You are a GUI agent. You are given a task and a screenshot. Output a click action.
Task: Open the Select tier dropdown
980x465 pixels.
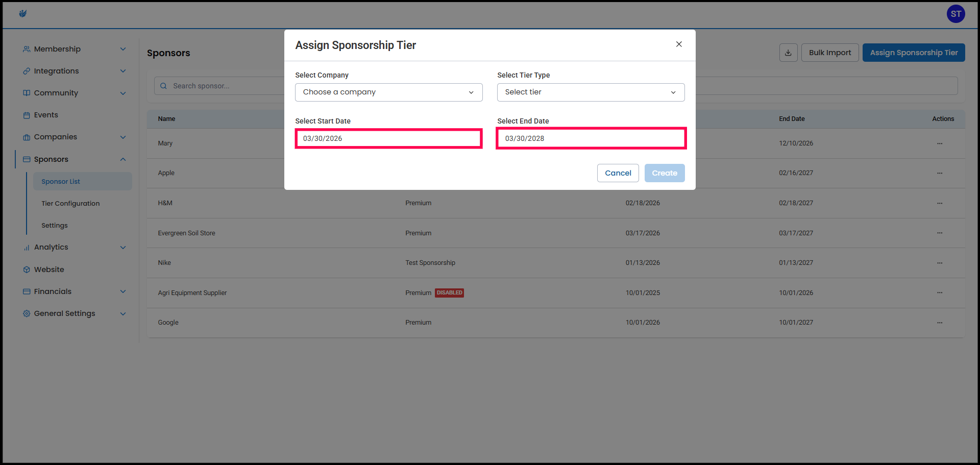point(591,92)
